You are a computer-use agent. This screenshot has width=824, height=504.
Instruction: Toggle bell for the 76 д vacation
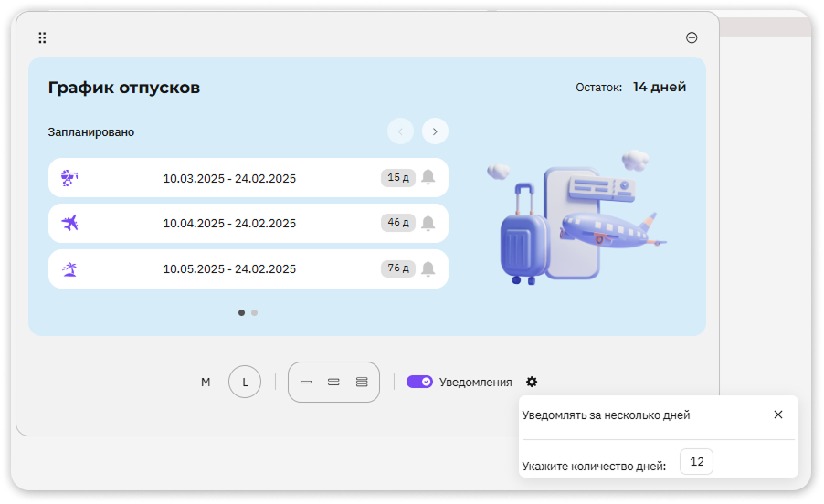click(428, 268)
